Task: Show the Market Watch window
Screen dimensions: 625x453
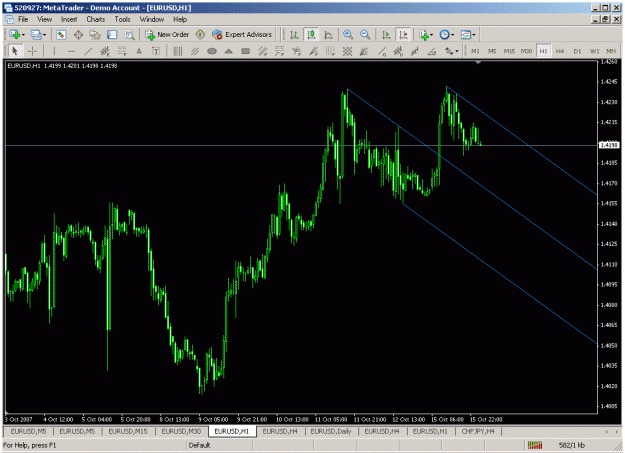Action: click(61, 35)
